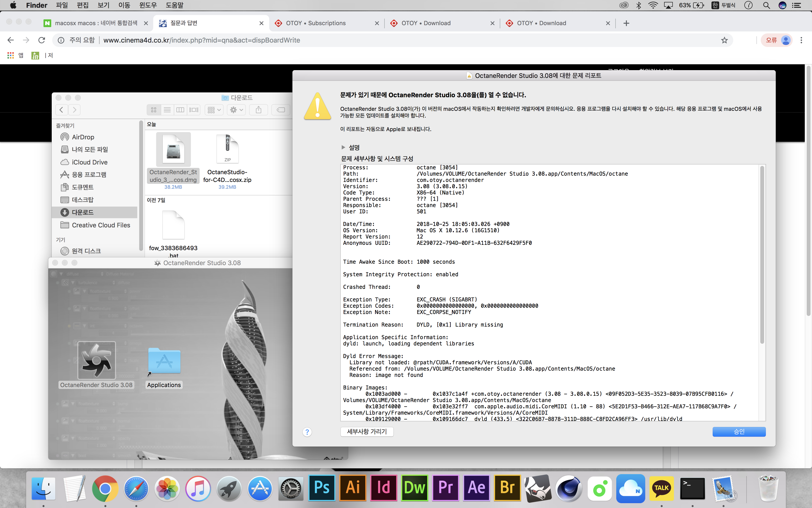Open iTunes from the Dock
Image resolution: width=812 pixels, height=508 pixels.
coord(198,488)
